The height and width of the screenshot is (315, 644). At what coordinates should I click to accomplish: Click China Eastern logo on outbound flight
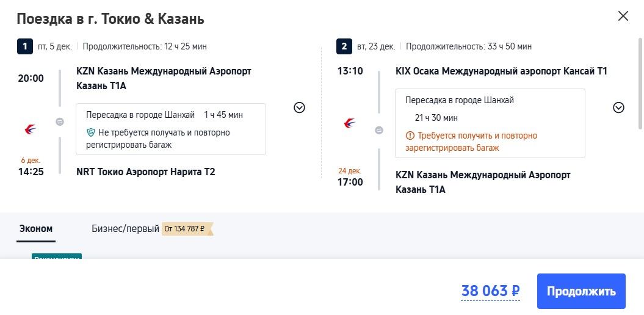(x=30, y=130)
